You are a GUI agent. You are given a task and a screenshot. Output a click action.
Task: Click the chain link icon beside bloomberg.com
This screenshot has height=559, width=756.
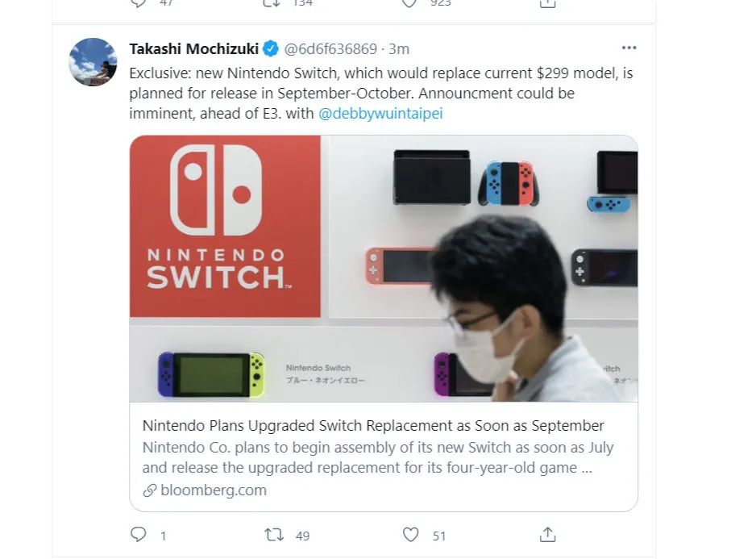pyautogui.click(x=150, y=490)
